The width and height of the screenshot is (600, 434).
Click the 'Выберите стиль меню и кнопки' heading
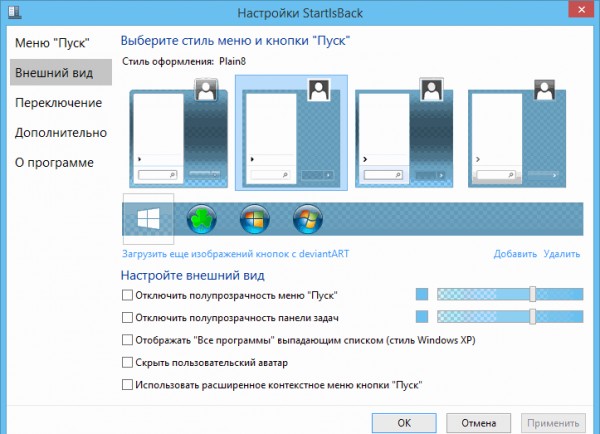click(x=235, y=40)
